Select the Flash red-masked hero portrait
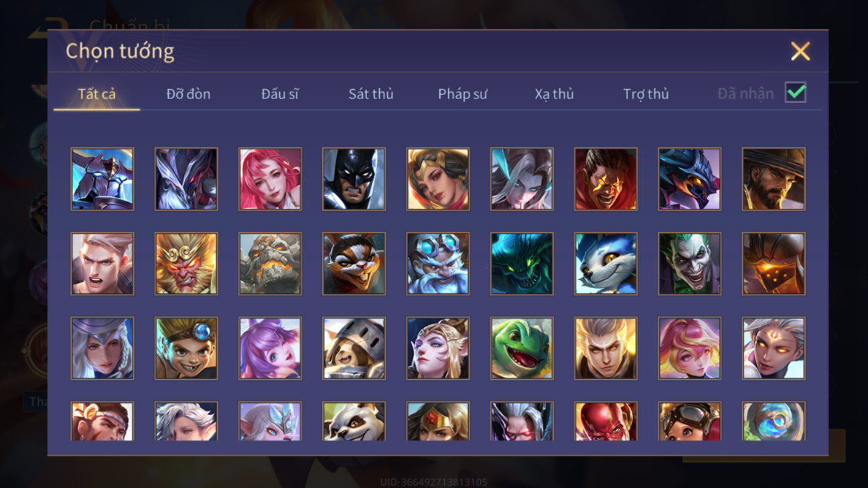Viewport: 868px width, 488px height. click(x=605, y=421)
